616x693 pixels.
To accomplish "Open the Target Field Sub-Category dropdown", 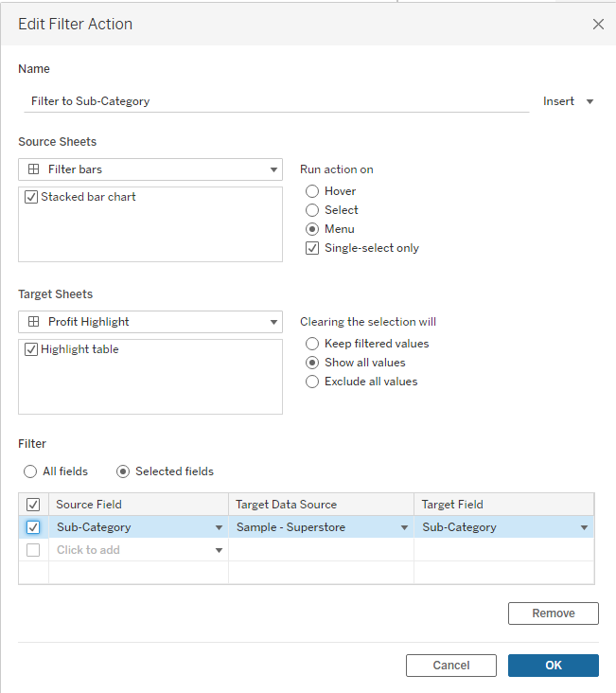I will point(584,527).
